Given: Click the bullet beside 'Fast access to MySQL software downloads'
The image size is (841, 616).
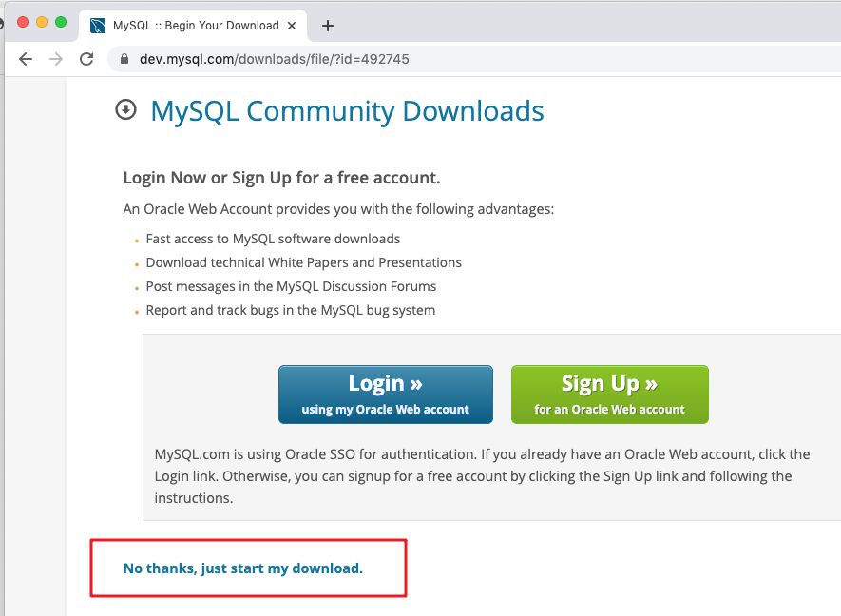Looking at the screenshot, I should coord(136,241).
